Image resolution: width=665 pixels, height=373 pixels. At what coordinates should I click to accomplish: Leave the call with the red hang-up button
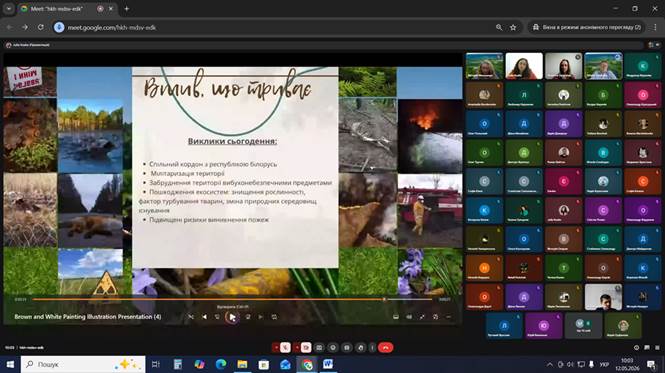[x=386, y=348]
